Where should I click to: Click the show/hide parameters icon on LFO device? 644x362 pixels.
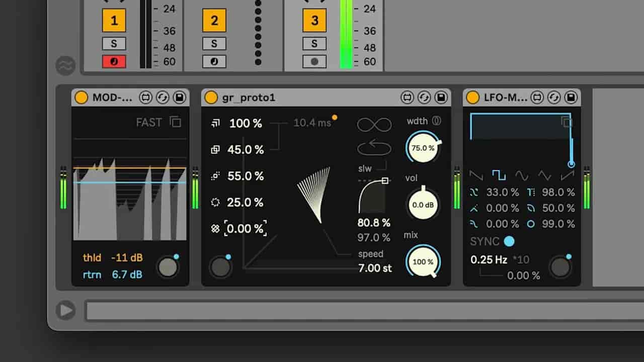point(537,97)
